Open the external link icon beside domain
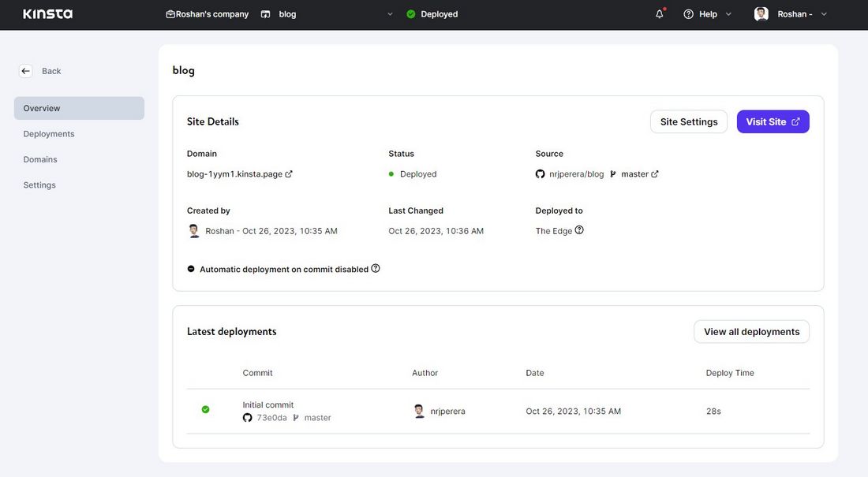Screen dimensions: 868x477 click(x=288, y=173)
